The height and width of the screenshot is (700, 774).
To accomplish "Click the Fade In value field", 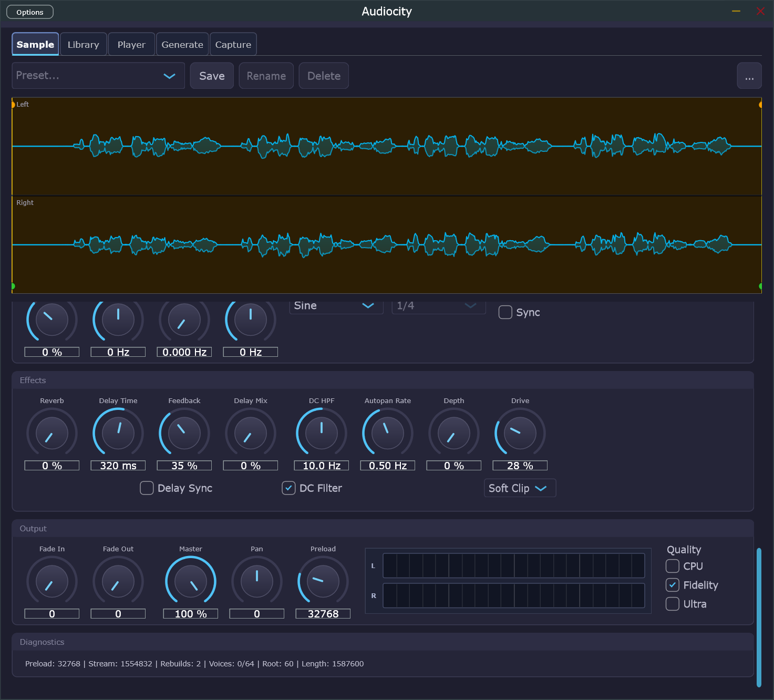I will coord(52,614).
